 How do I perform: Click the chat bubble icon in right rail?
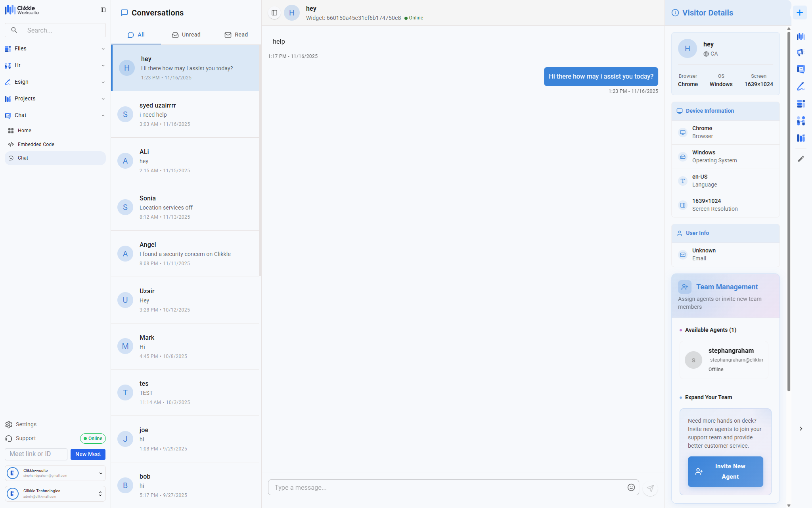click(801, 69)
